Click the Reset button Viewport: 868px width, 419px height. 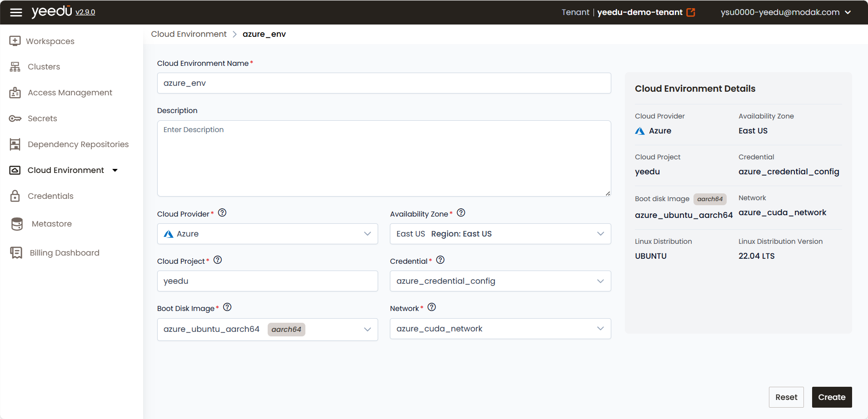[x=786, y=397]
